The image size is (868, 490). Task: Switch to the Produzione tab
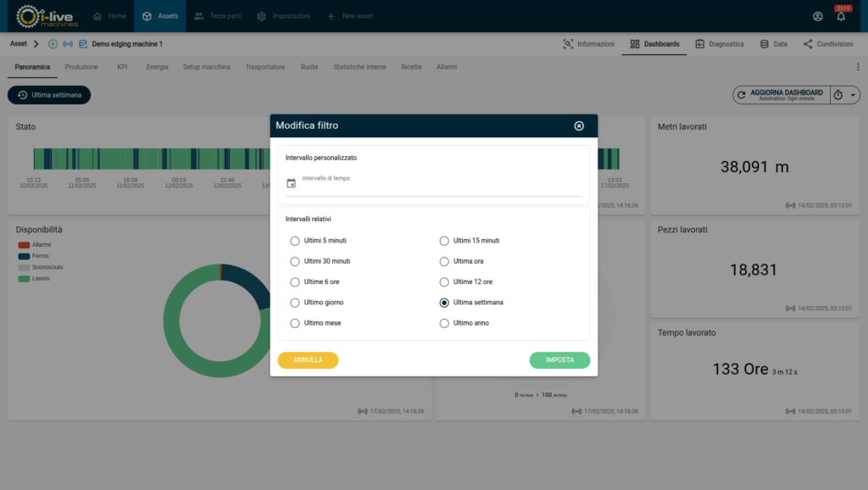pyautogui.click(x=82, y=67)
